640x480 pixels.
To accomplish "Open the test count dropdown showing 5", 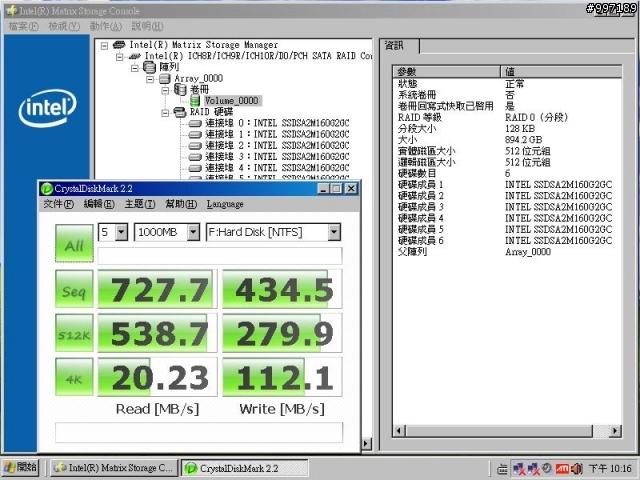I will [x=121, y=232].
